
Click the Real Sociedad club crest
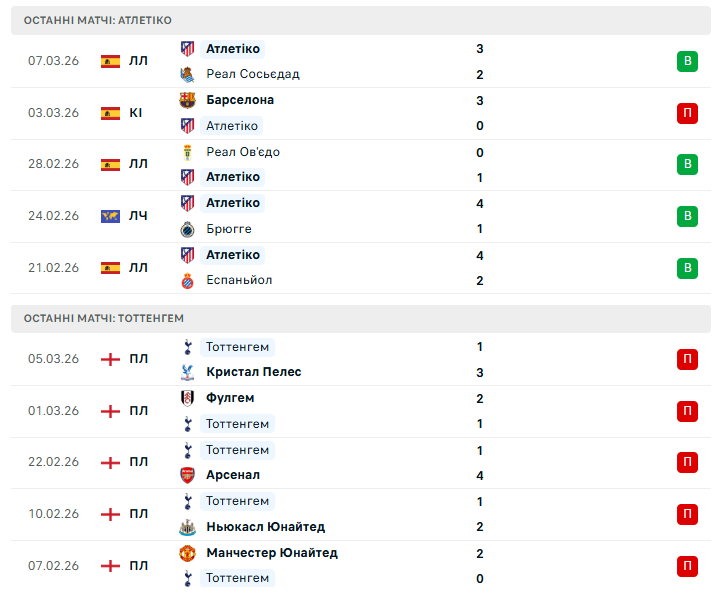187,74
